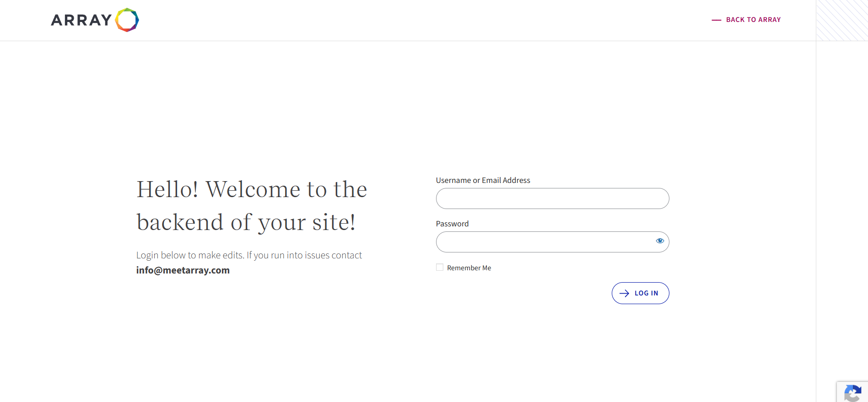
Task: Tick the Remember Me checkbox
Action: point(440,268)
